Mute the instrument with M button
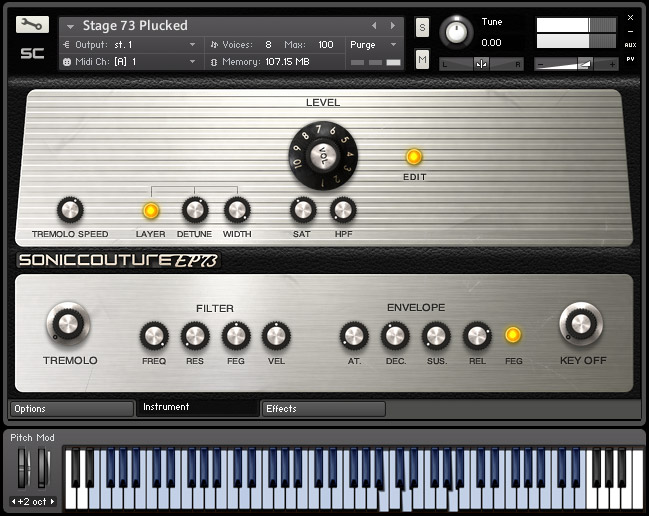The width and height of the screenshot is (649, 516). click(422, 60)
